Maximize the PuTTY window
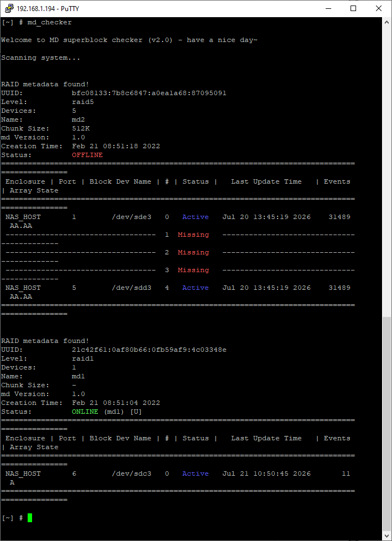The width and height of the screenshot is (392, 541). click(353, 8)
